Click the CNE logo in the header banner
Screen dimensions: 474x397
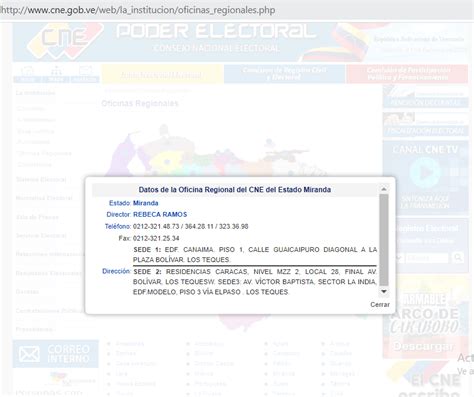click(65, 40)
